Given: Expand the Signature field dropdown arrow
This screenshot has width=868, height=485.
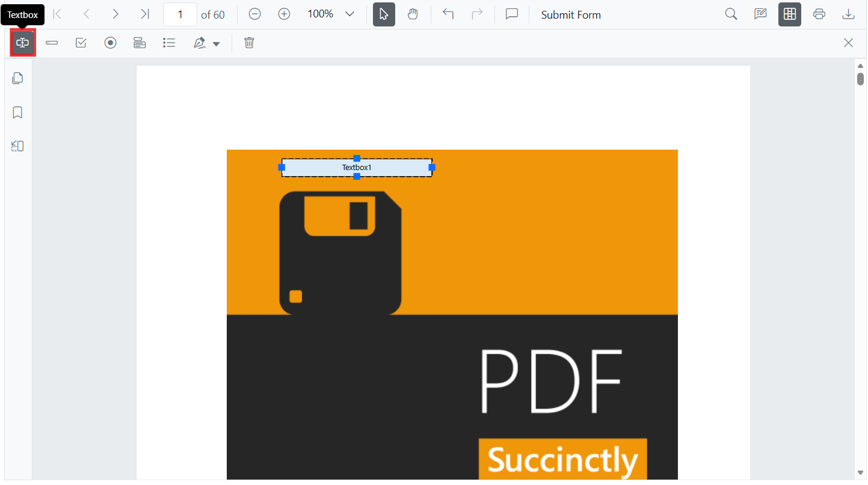Looking at the screenshot, I should tap(217, 43).
